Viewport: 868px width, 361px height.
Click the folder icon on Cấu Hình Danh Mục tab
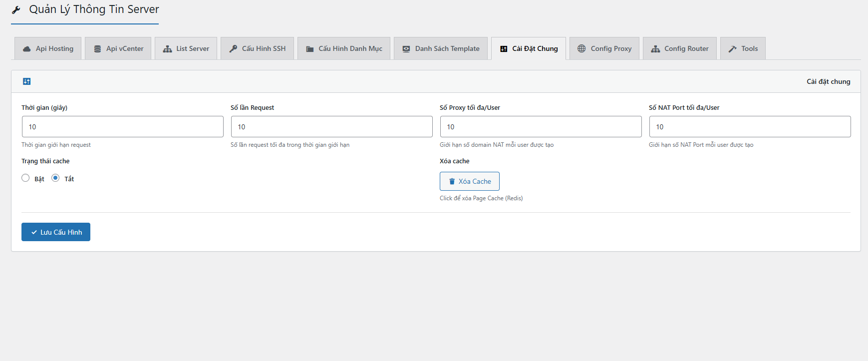[x=310, y=49]
